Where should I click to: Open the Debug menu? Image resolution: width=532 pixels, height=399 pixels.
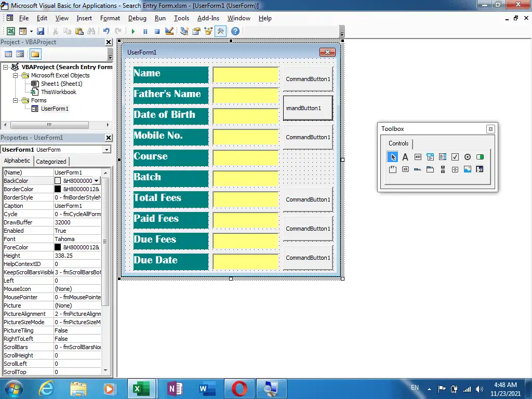click(x=137, y=18)
